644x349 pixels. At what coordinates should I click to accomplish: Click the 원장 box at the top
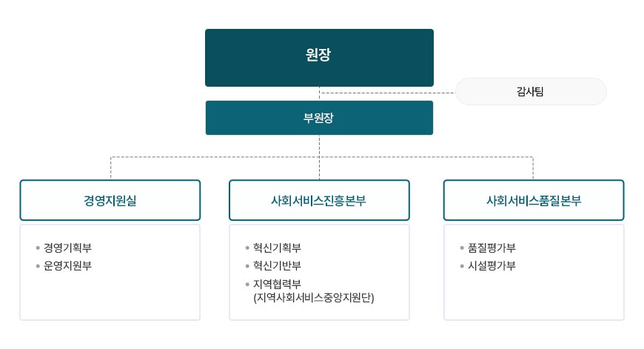pos(319,58)
